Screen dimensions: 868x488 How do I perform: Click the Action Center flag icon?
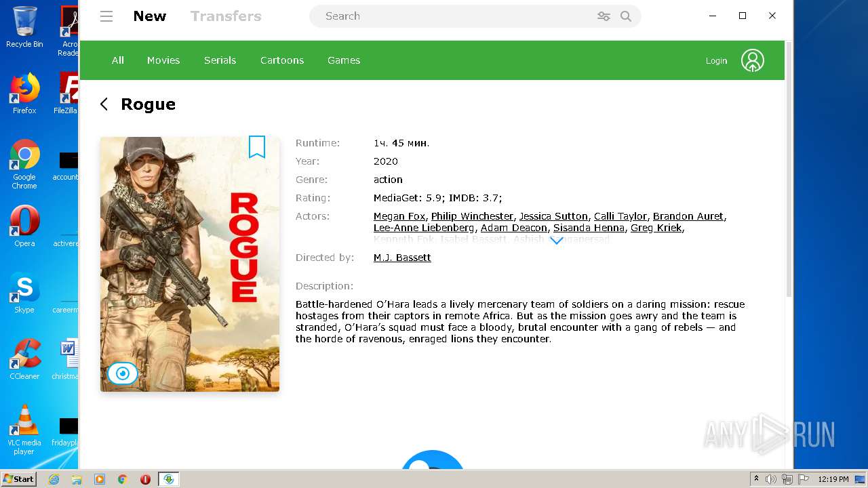point(804,479)
